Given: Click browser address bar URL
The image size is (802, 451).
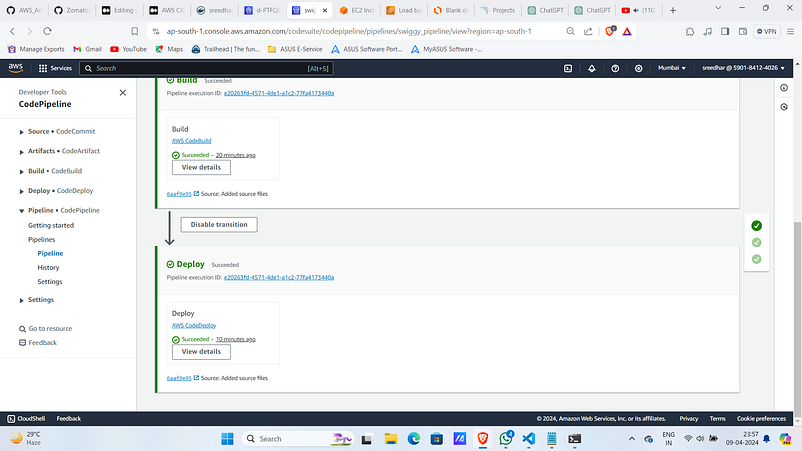Looking at the screenshot, I should pos(349,31).
